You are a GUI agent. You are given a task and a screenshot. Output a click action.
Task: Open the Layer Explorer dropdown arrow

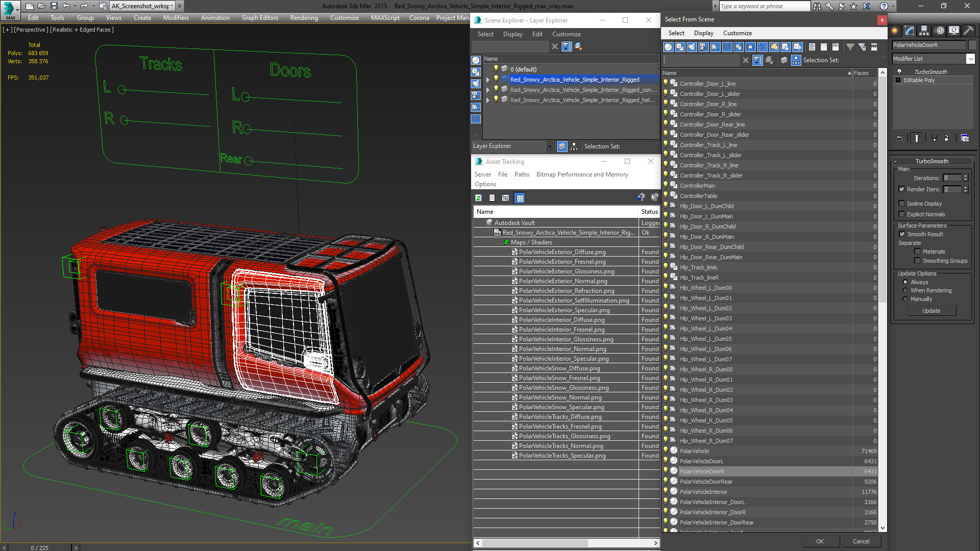pos(550,146)
